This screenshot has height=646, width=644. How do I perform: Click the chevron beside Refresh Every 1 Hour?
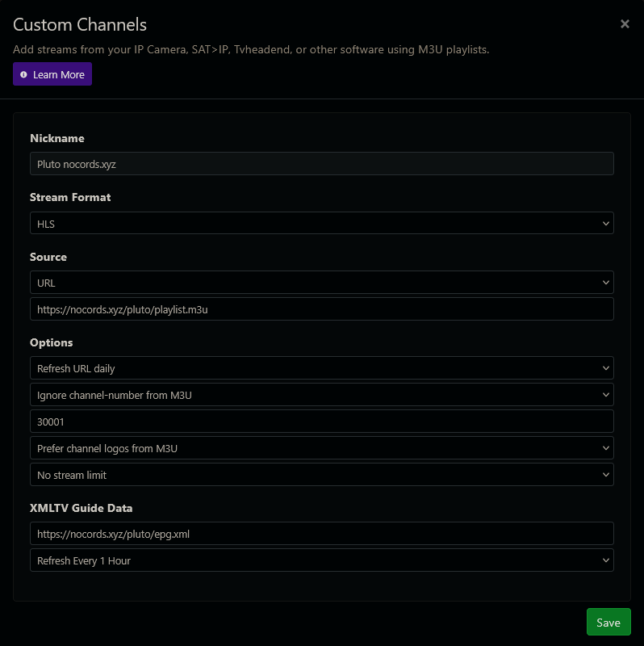pos(606,560)
